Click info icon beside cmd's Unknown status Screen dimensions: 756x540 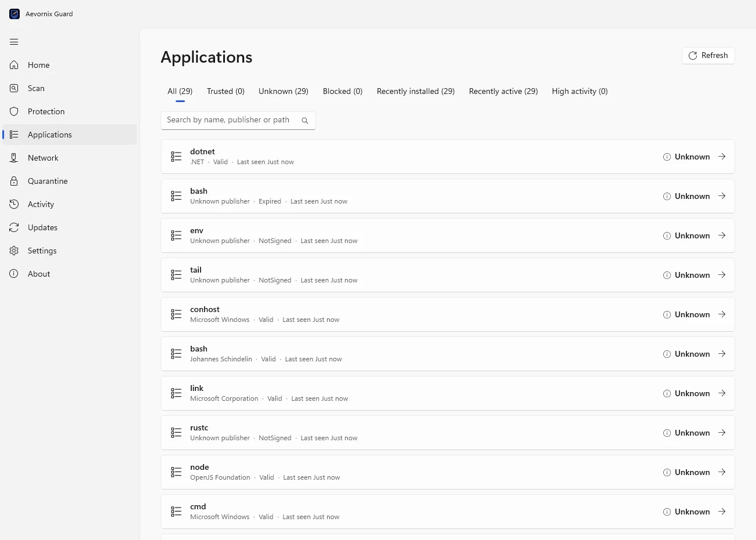[667, 512]
